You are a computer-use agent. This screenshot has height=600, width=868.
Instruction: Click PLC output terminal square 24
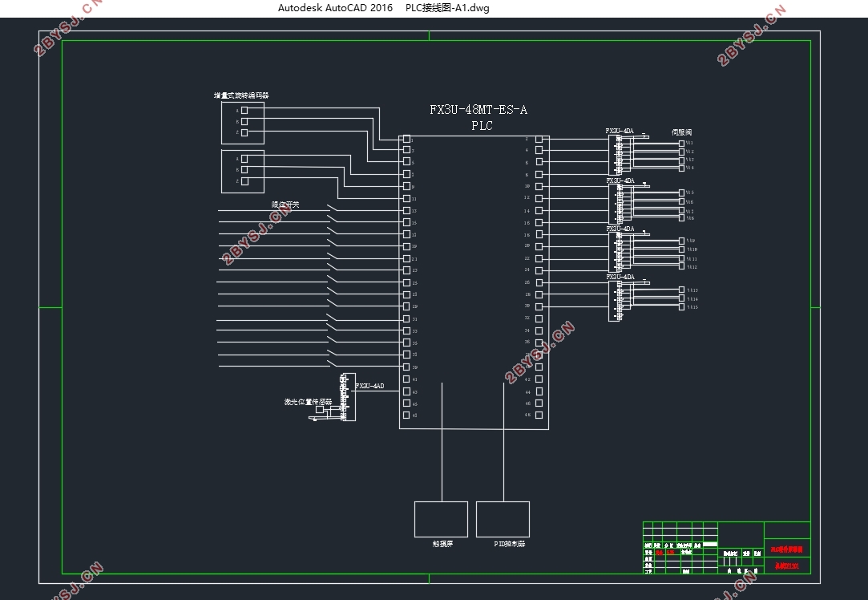539,270
